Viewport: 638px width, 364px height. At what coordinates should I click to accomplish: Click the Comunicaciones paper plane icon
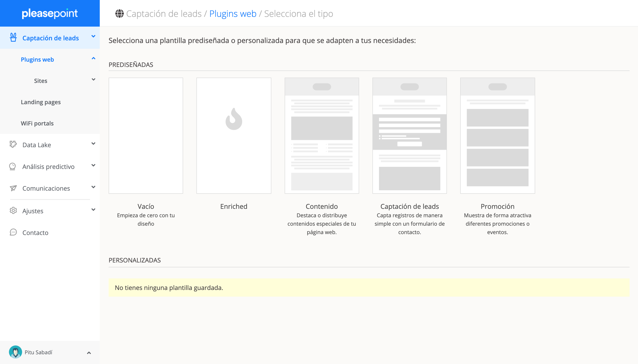coord(13,188)
